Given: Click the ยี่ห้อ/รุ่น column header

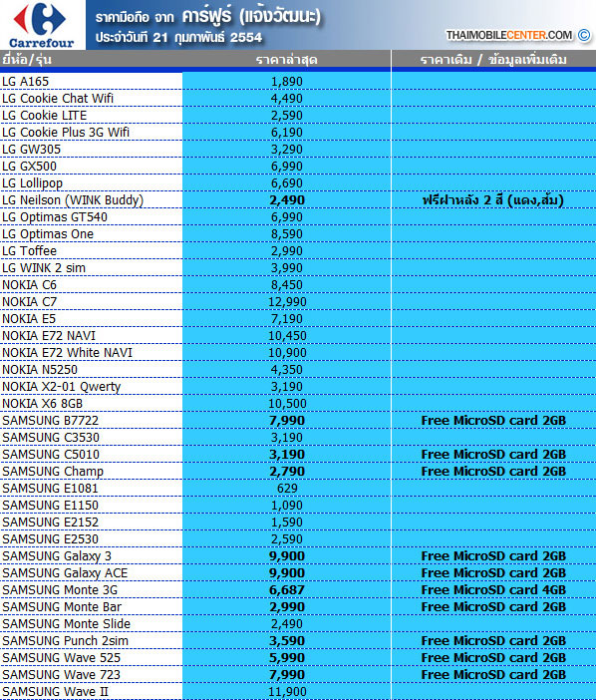Looking at the screenshot, I should pyautogui.click(x=27, y=60).
